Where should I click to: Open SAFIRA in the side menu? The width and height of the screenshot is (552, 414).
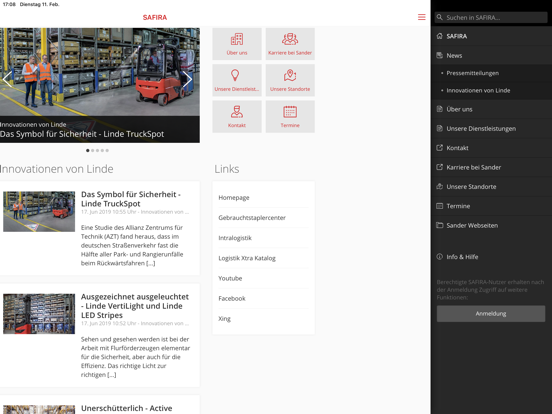[x=491, y=36]
